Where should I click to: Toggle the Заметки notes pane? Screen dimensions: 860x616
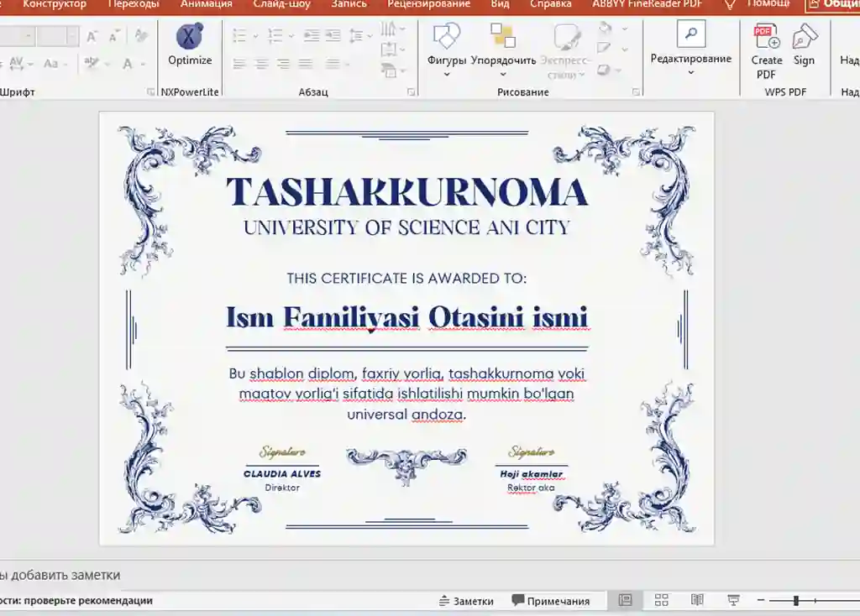click(466, 601)
